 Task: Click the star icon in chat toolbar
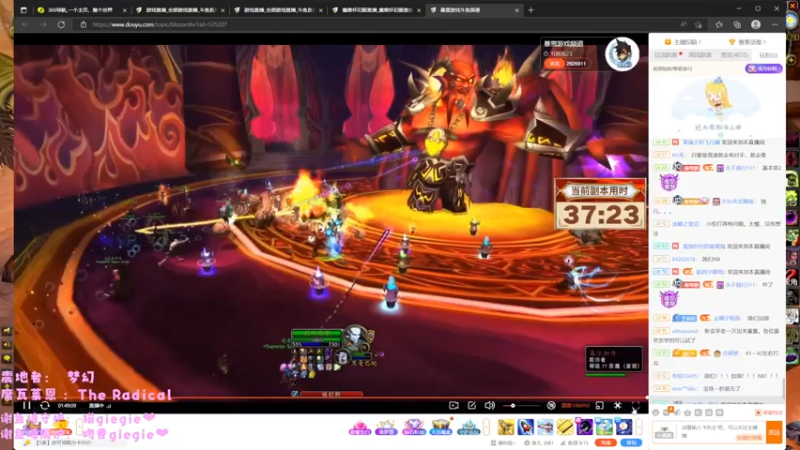[x=687, y=412]
